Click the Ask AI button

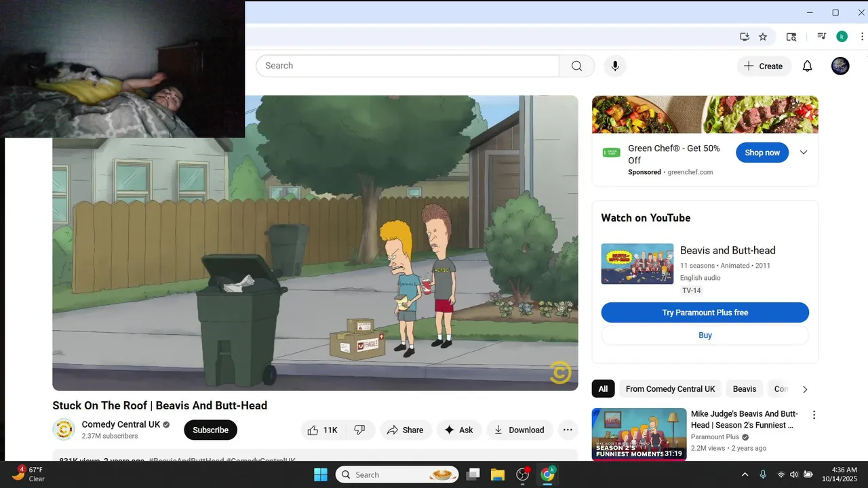pyautogui.click(x=459, y=430)
